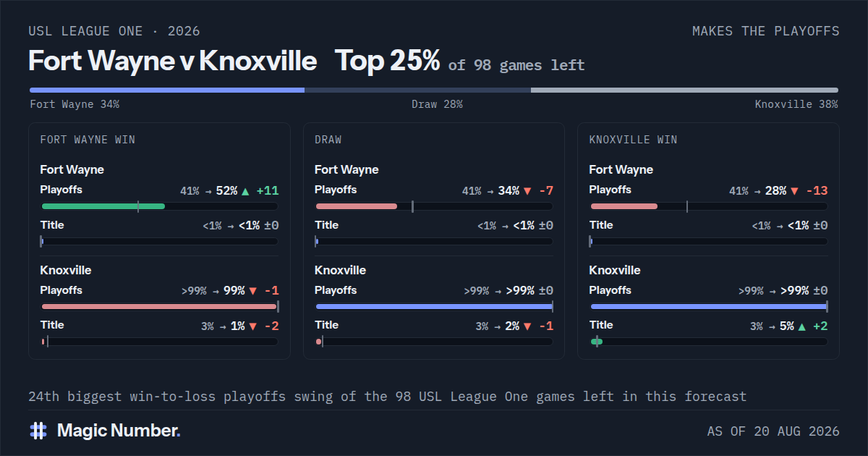This screenshot has height=456, width=868.
Task: Click red down arrow beside Fort Wayne -13
Action: 795,191
